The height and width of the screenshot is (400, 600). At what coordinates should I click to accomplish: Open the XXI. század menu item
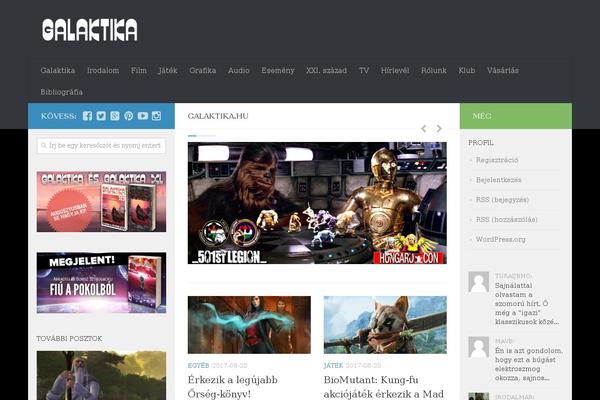326,70
